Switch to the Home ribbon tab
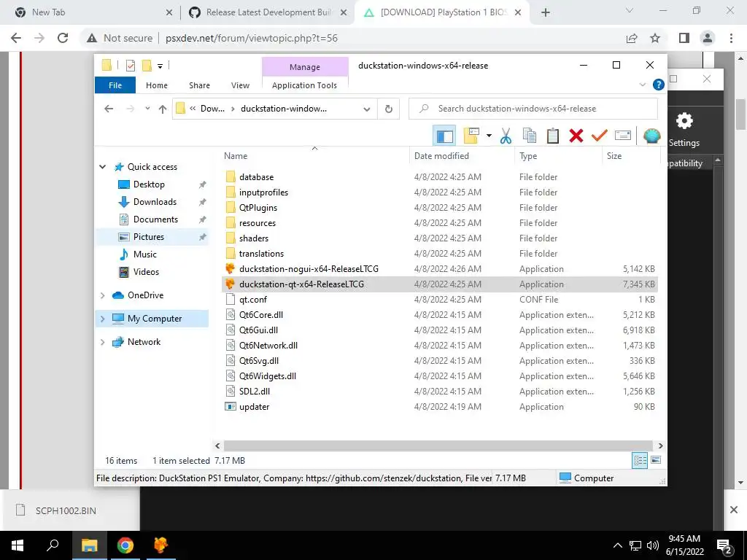The width and height of the screenshot is (747, 560). pyautogui.click(x=157, y=85)
